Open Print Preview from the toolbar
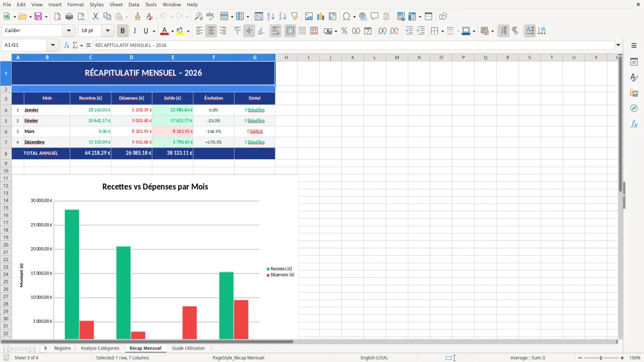644x362 pixels. [80, 17]
